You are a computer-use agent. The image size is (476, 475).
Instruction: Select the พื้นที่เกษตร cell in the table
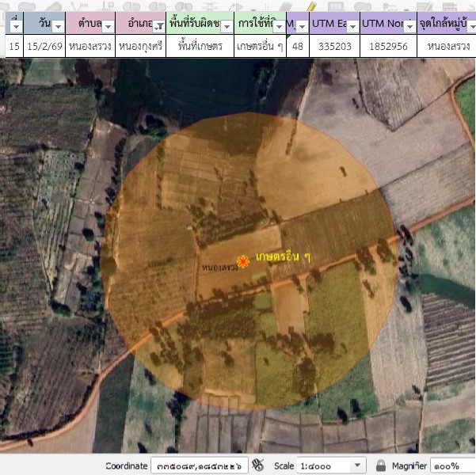(200, 47)
